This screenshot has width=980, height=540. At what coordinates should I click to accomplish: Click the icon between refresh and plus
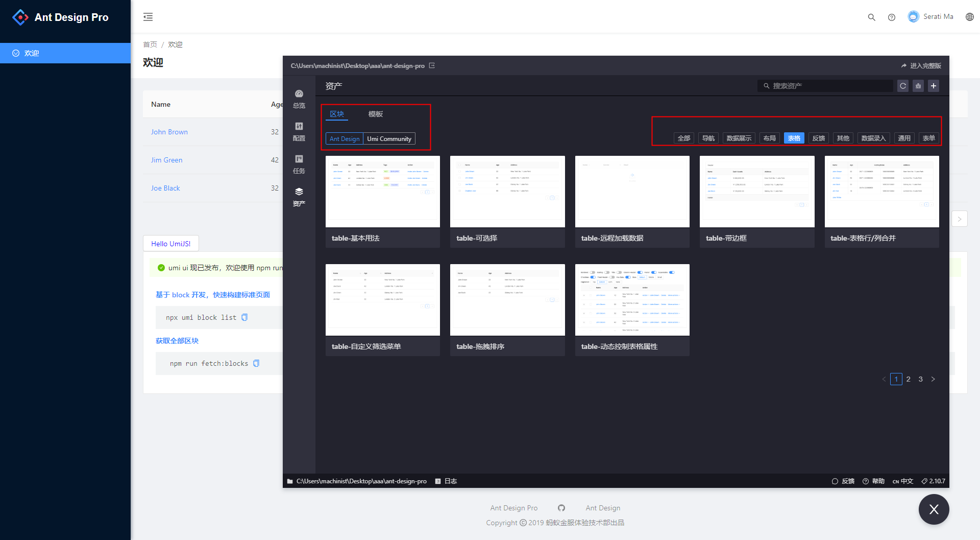918,86
